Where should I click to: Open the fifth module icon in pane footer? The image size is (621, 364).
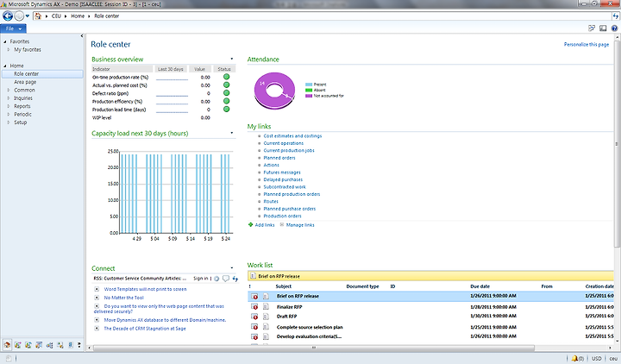pyautogui.click(x=49, y=345)
